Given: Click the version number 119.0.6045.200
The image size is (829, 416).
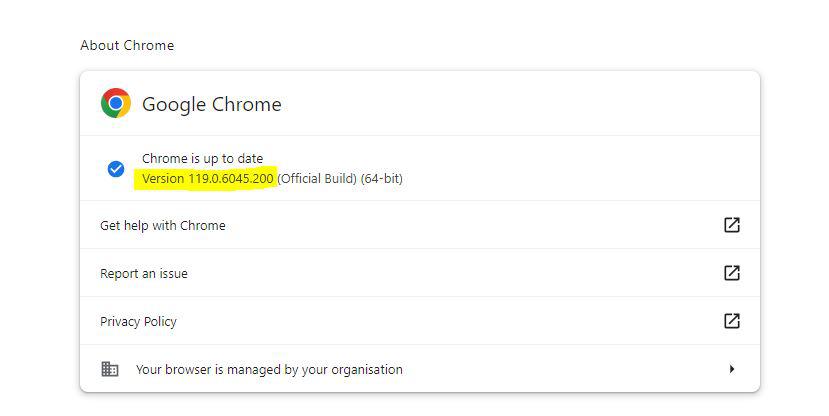Looking at the screenshot, I should pyautogui.click(x=230, y=178).
